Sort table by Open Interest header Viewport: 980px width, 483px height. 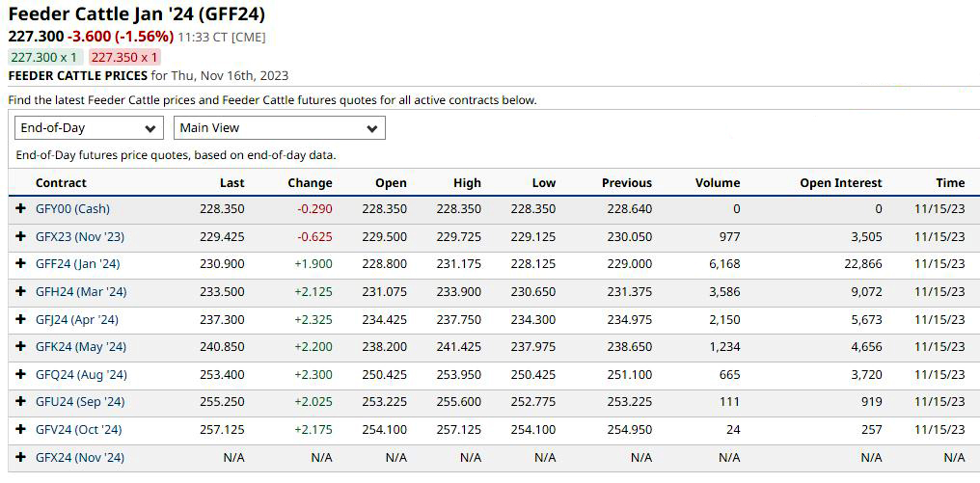[840, 182]
